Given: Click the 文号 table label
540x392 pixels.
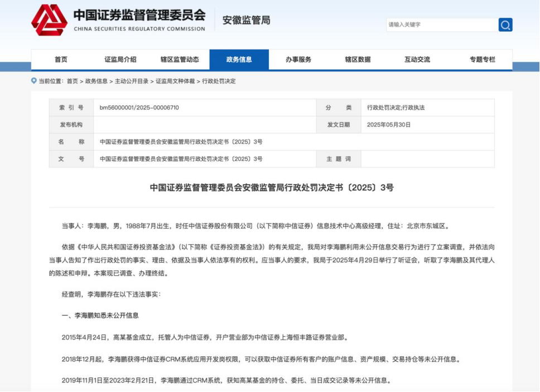Looking at the screenshot, I should coord(71,159).
